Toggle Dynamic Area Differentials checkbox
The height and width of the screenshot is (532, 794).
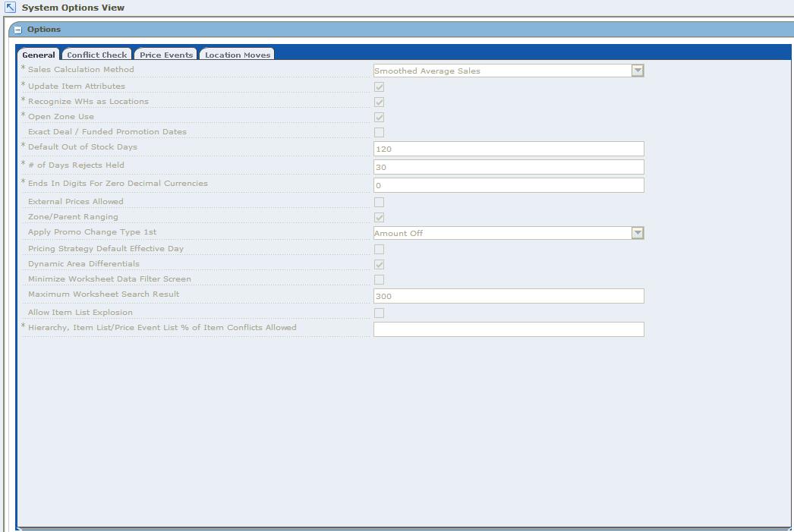point(379,265)
